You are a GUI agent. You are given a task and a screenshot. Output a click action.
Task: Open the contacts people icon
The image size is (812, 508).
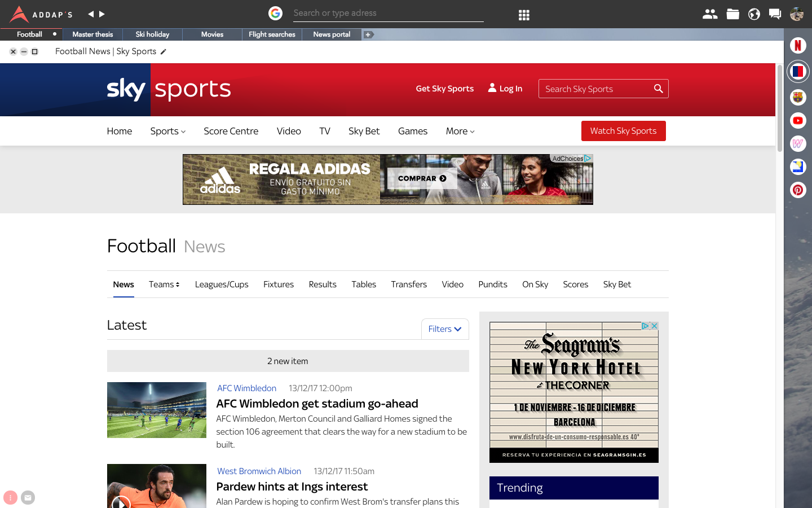(x=710, y=14)
